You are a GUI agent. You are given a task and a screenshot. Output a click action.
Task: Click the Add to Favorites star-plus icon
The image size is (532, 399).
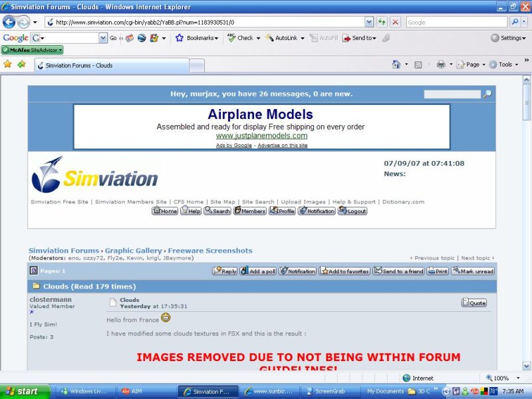22,64
